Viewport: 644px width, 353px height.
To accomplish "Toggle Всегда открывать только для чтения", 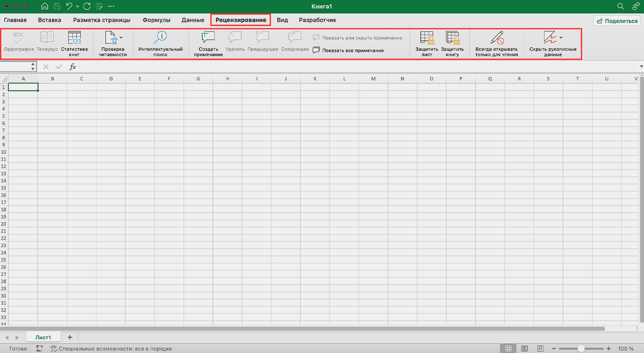I will click(x=496, y=38).
